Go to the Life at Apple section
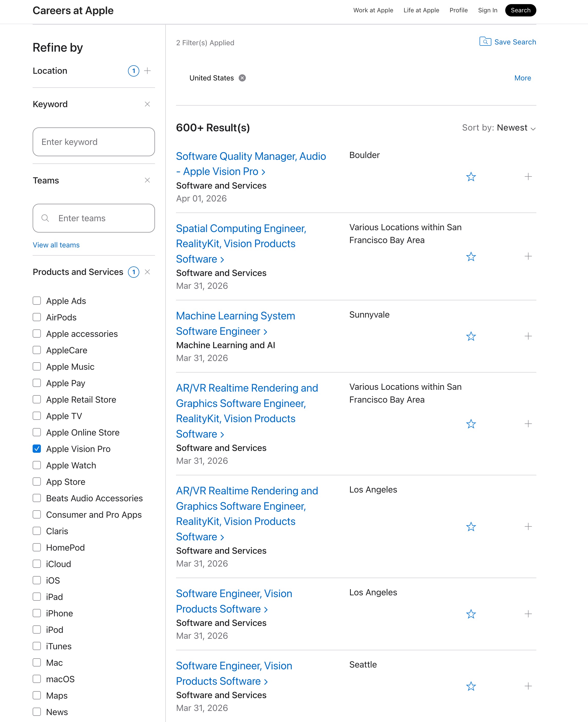This screenshot has width=588, height=722. (x=421, y=10)
